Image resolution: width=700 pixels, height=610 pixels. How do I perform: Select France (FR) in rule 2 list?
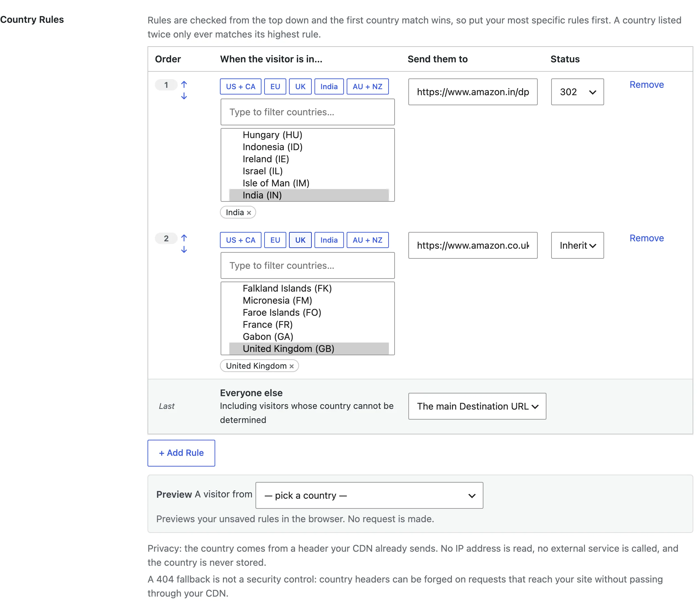309,325
